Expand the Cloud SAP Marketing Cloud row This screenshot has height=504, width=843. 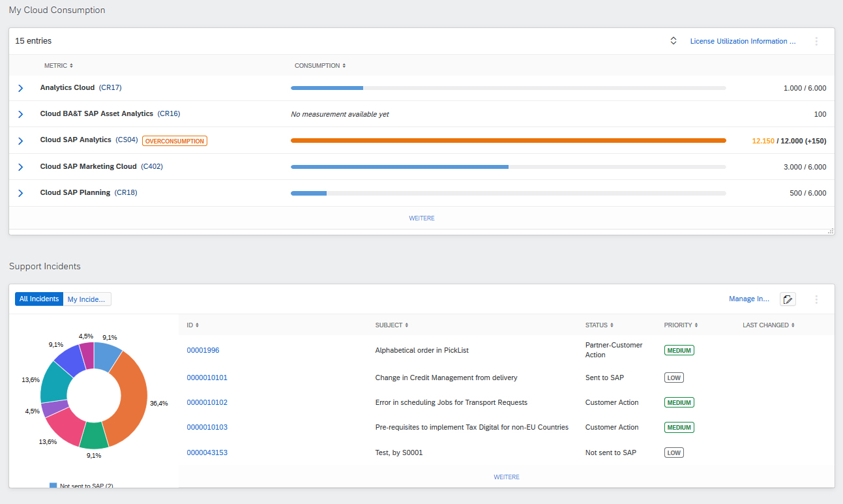point(20,167)
